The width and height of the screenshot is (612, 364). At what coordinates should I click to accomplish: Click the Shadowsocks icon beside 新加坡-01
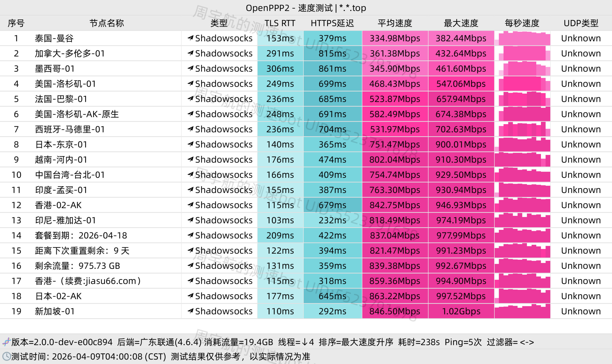point(190,311)
